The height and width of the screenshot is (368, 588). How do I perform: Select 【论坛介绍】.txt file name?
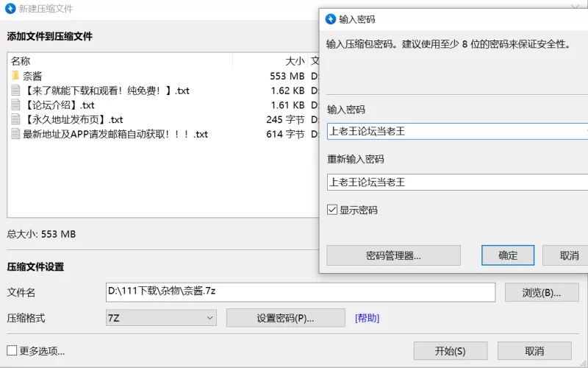[x=59, y=105]
